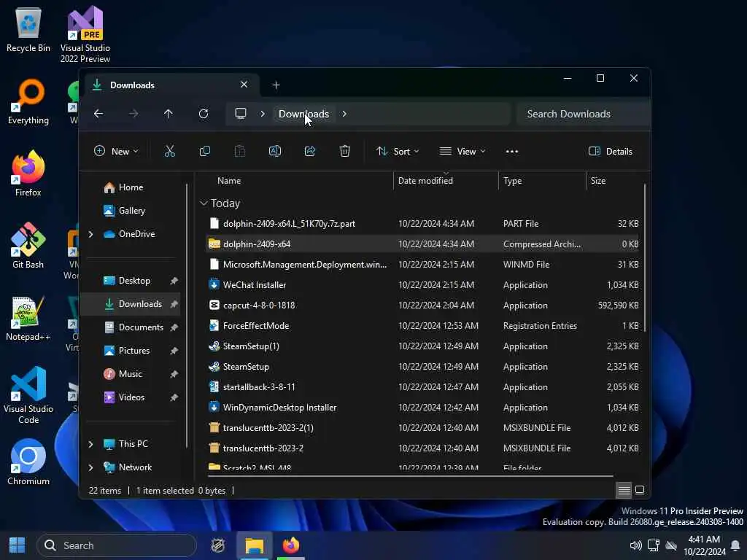Switch to large thumbnails view icon in status bar
Viewport: 747px width, 560px height.
point(640,490)
